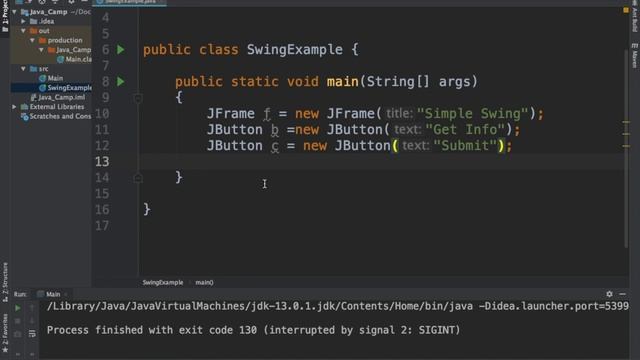The image size is (640, 360).
Task: Collapse Java_Camp folder under production
Action: click(42, 50)
